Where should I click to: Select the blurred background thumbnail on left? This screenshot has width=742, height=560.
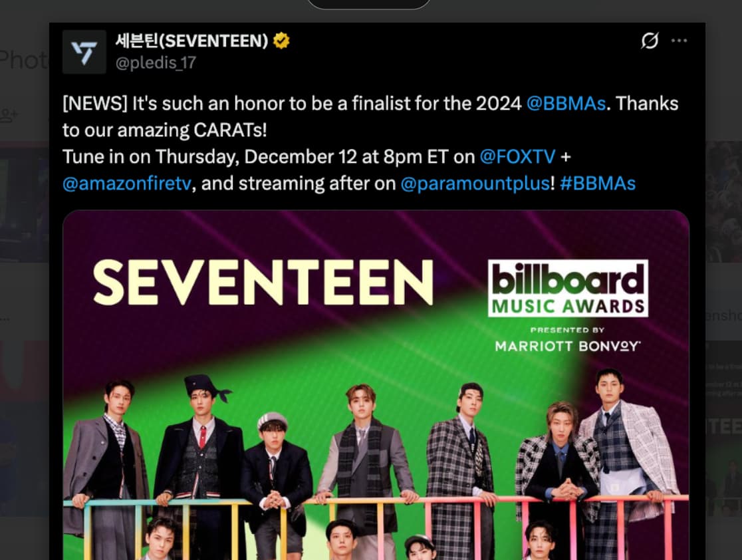[25, 202]
